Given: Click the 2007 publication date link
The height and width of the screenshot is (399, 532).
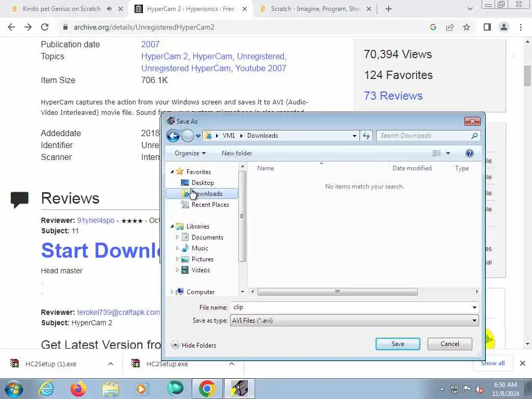Looking at the screenshot, I should point(150,45).
